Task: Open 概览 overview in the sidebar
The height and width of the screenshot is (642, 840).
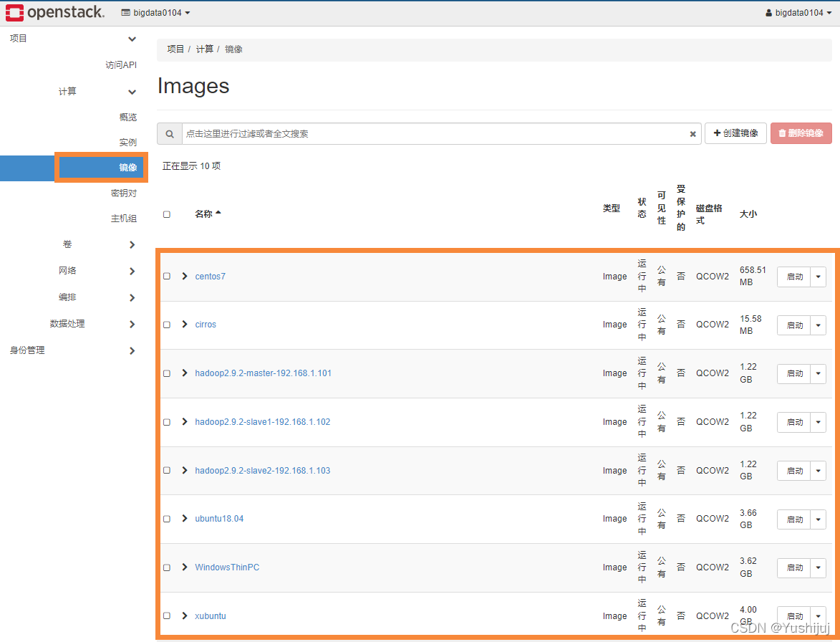Action: pyautogui.click(x=128, y=117)
